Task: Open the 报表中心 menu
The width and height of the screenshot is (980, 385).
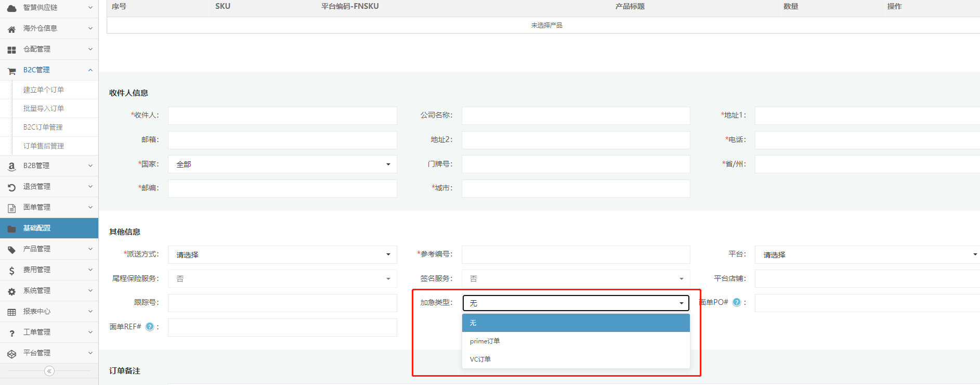Action: coord(49,312)
